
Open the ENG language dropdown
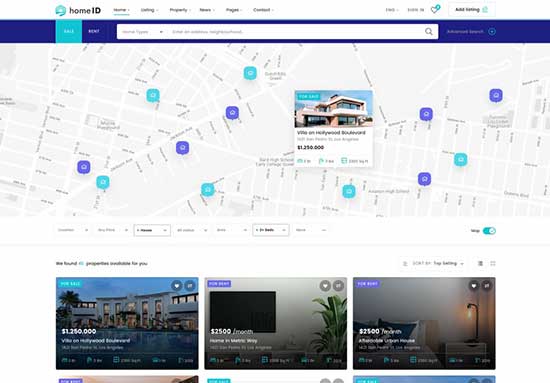pyautogui.click(x=392, y=10)
